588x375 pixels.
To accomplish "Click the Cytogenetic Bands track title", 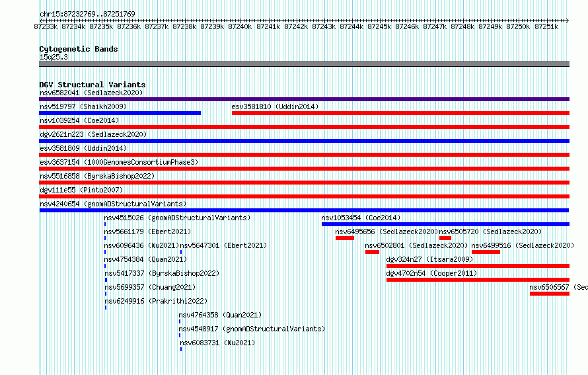I will coord(79,49).
